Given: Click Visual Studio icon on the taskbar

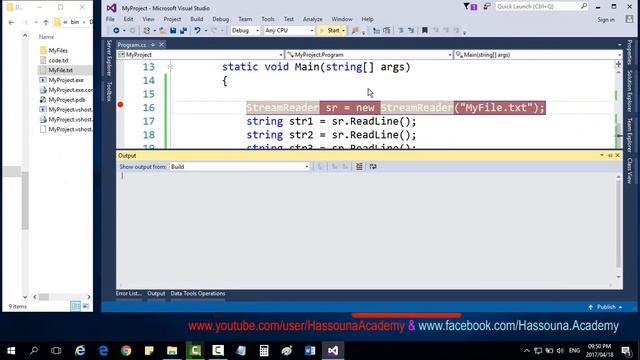Looking at the screenshot, I should pos(333,351).
